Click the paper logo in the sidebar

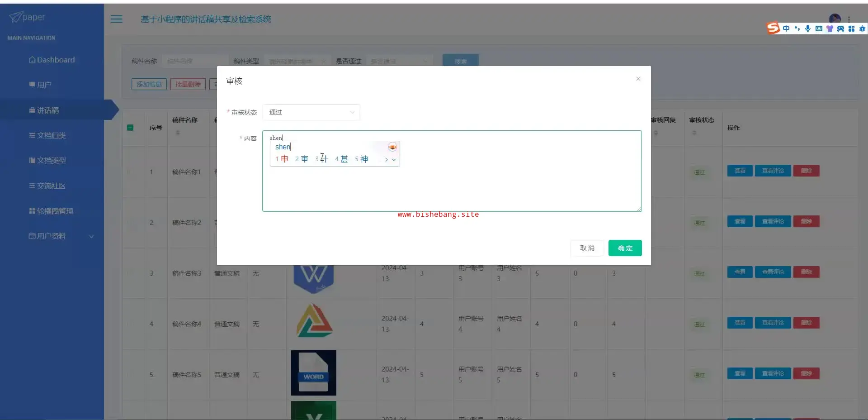click(x=27, y=17)
